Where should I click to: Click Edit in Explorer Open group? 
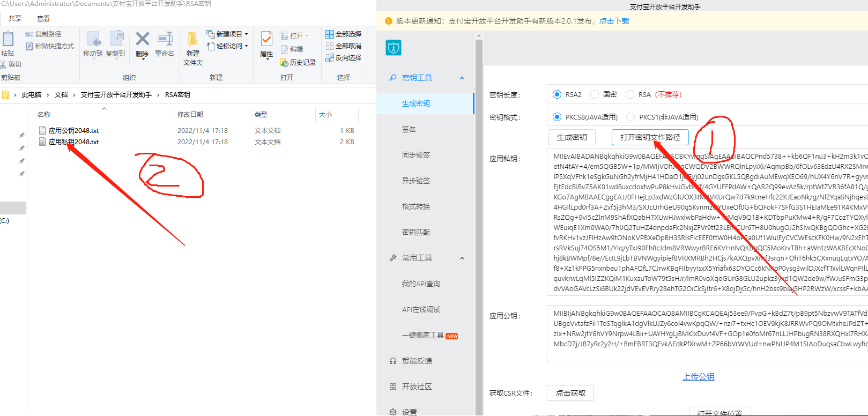pos(292,49)
